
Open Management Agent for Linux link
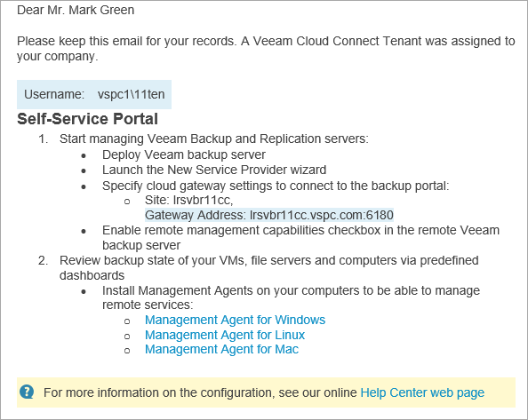pyautogui.click(x=225, y=335)
